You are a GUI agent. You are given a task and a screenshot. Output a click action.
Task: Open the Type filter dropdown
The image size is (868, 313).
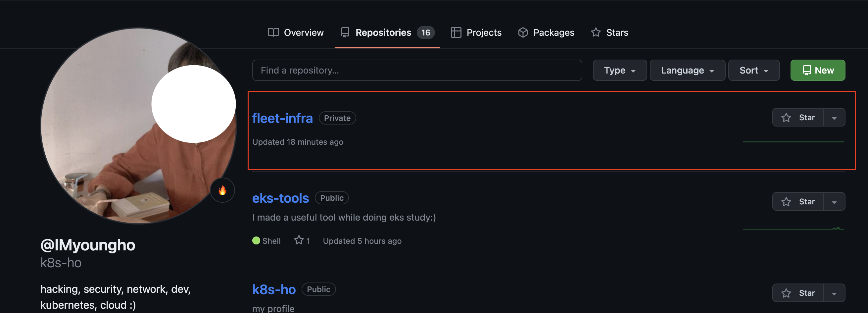(x=619, y=70)
